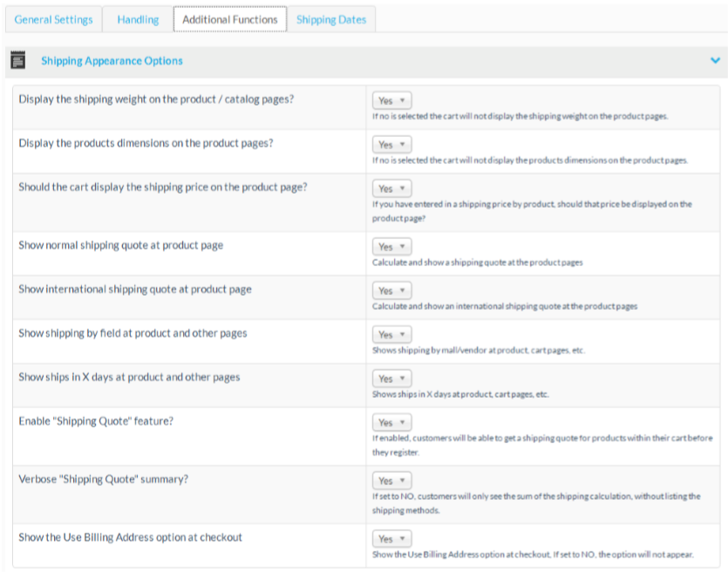Switch to the General Settings tab

click(x=53, y=19)
